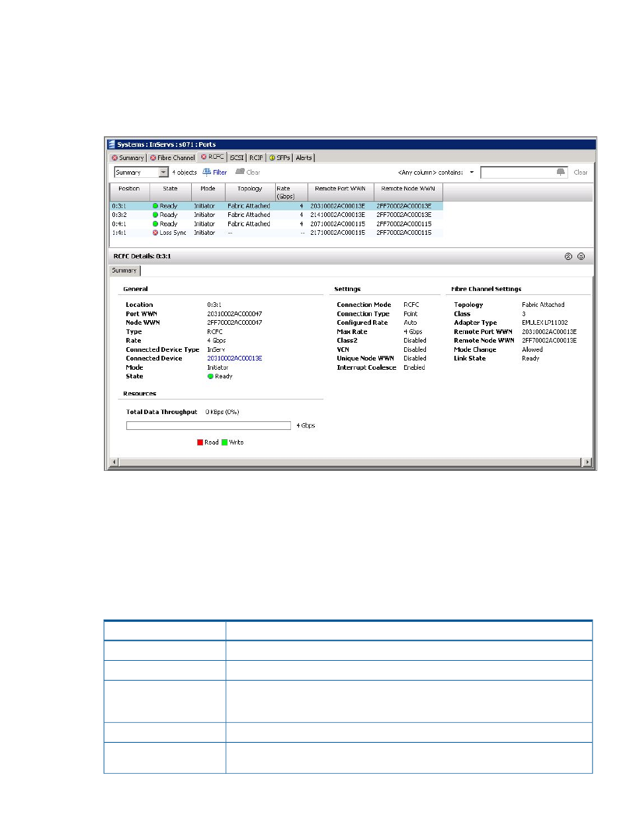Select port row 0:3:2
The width and height of the screenshot is (631, 840).
point(276,215)
